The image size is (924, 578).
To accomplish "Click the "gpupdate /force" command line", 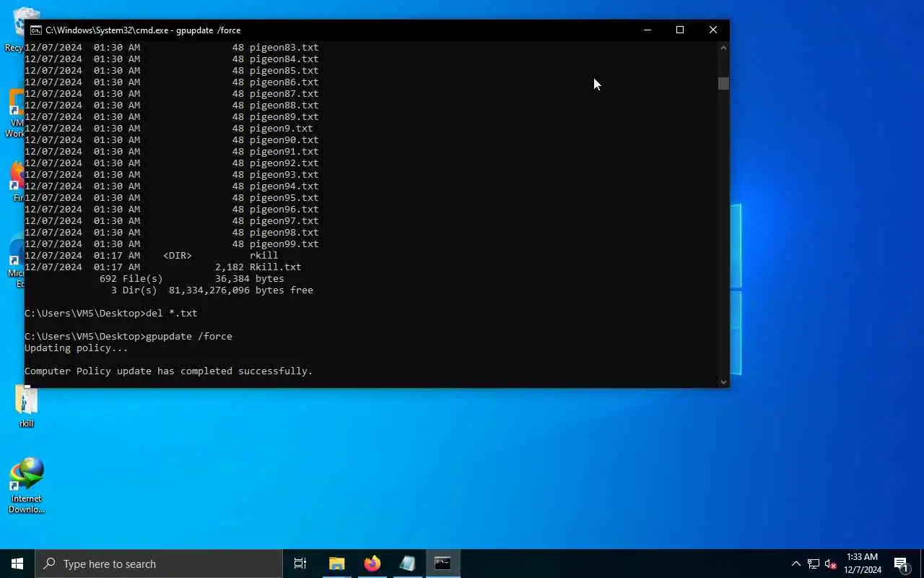I will (x=128, y=336).
